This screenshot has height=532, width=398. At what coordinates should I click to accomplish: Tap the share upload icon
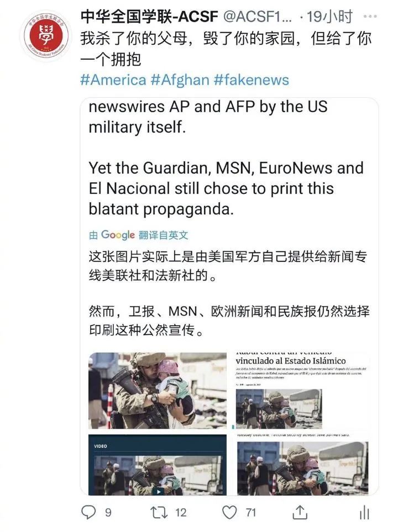[x=300, y=512]
